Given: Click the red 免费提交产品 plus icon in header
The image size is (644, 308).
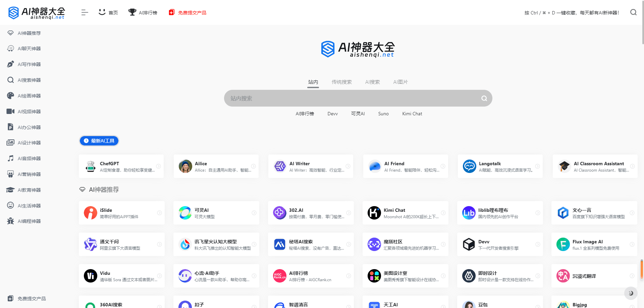Looking at the screenshot, I should click(x=171, y=12).
